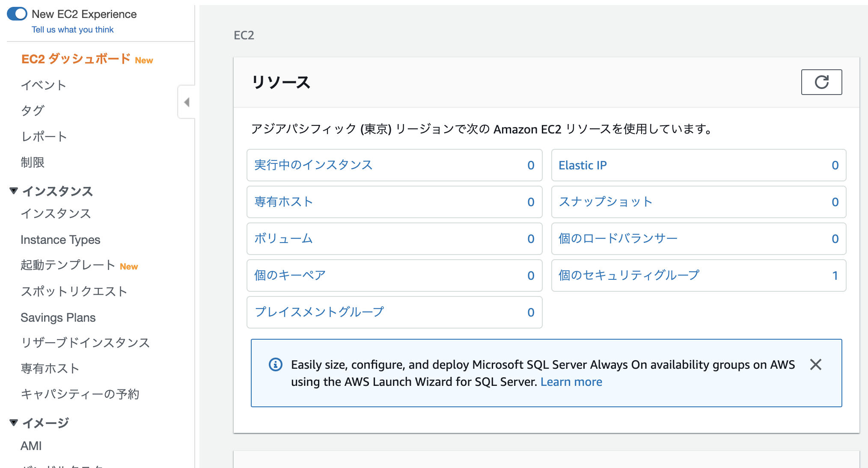Screen dimensions: 868x468
Task: Toggle the New EC2 Experience switch
Action: (17, 14)
